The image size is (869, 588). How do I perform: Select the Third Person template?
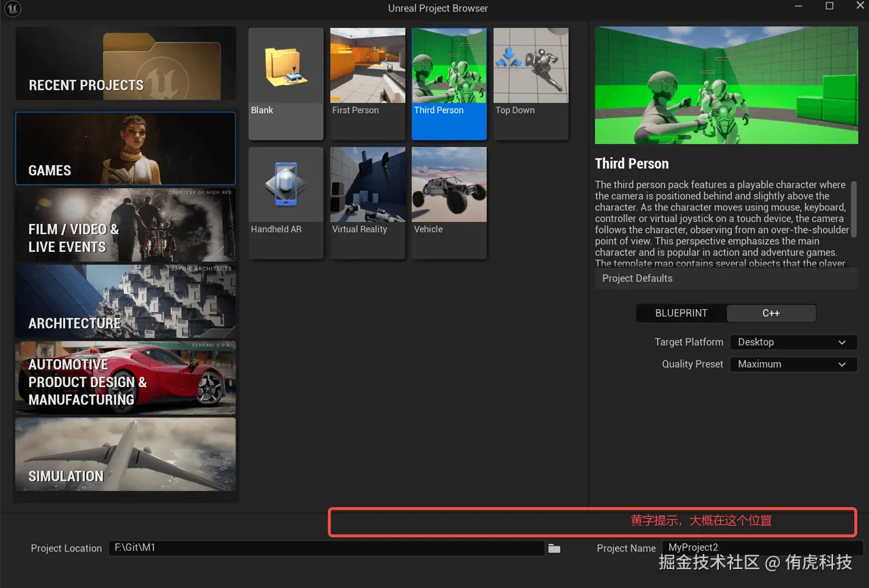click(x=449, y=84)
